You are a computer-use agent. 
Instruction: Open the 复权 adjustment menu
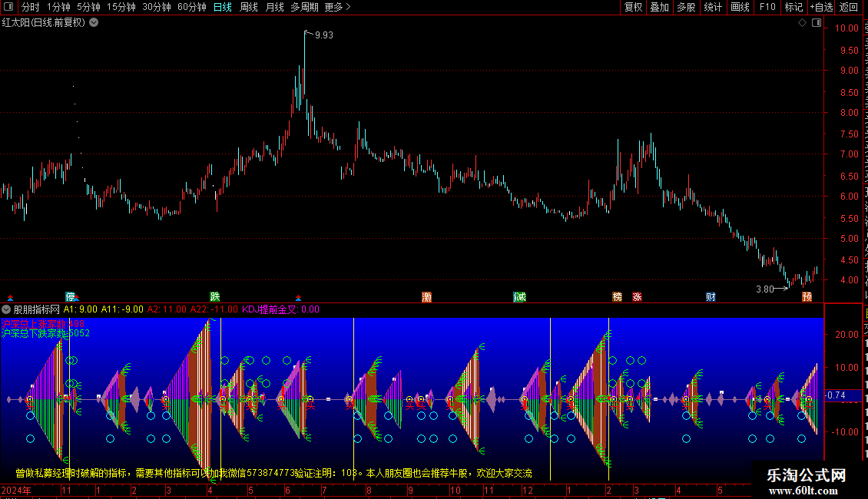point(633,7)
